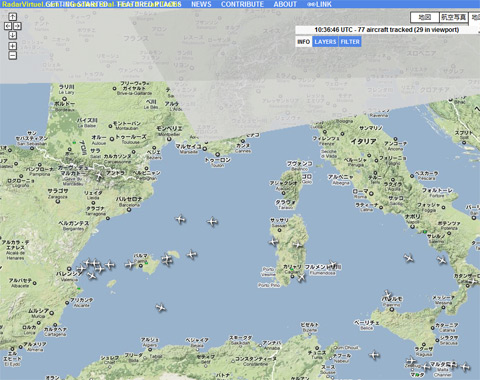The height and width of the screenshot is (380, 480).
Task: Pan the map right with arrow button
Action: pyautogui.click(x=17, y=26)
